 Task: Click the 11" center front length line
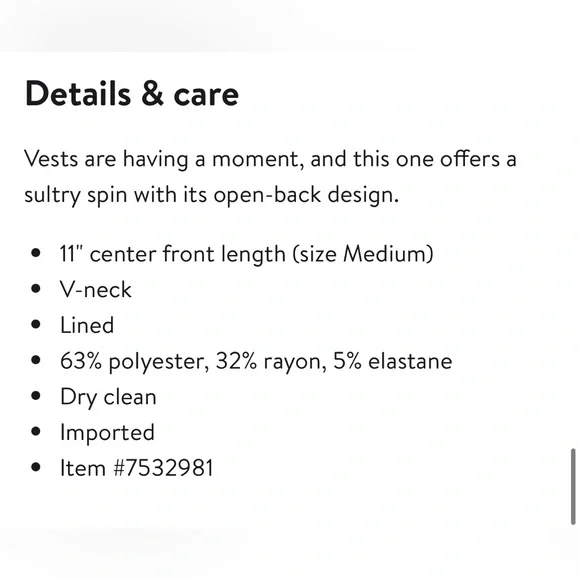click(246, 254)
